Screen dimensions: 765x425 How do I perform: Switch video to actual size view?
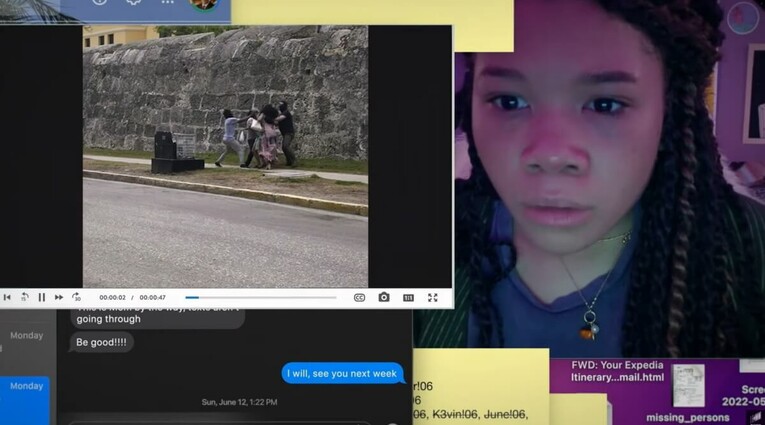coord(408,298)
